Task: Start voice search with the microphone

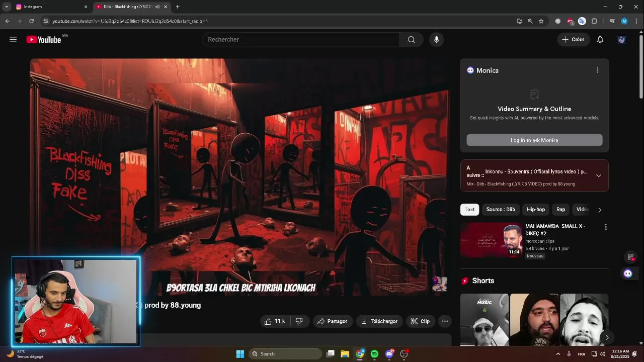Action: [436, 40]
